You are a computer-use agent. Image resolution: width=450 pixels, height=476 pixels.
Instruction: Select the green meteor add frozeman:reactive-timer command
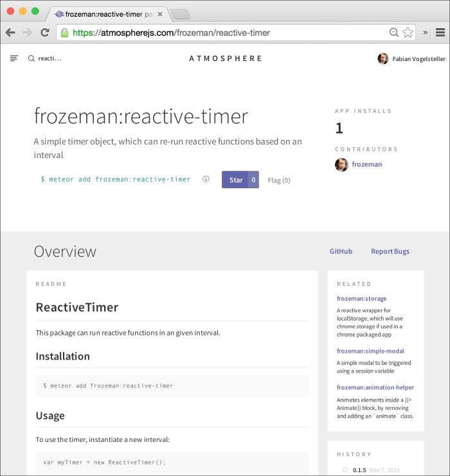(116, 179)
